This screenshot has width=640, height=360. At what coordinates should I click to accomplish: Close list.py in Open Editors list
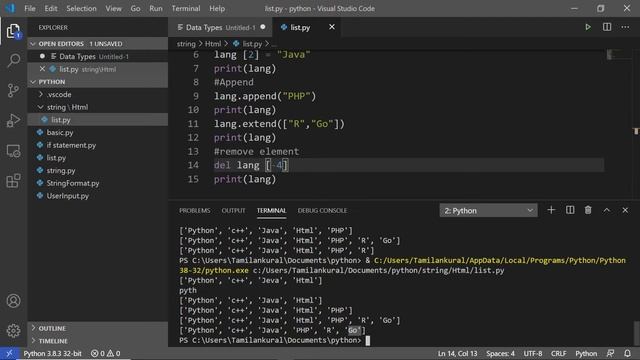[42, 69]
